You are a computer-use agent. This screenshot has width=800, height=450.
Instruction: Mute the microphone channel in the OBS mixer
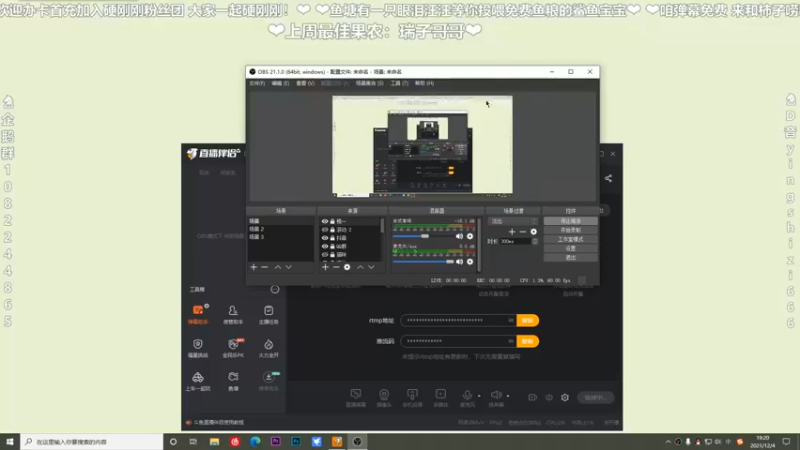pos(459,262)
